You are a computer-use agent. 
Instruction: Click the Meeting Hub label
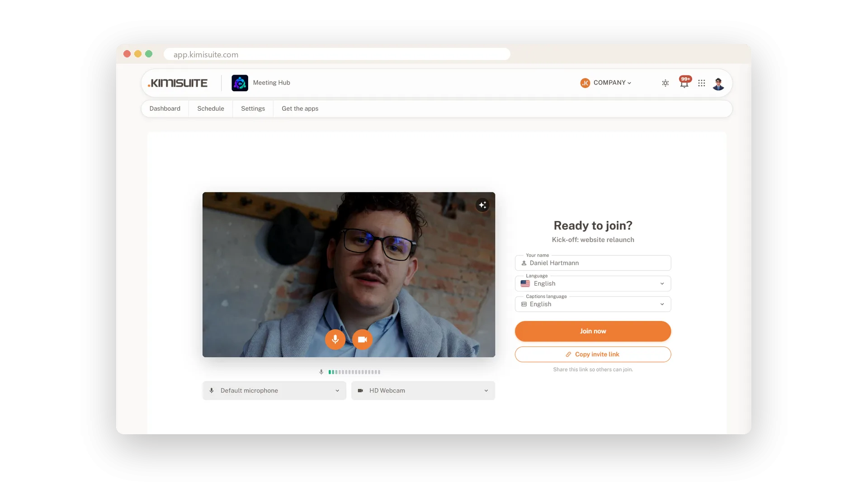(271, 83)
